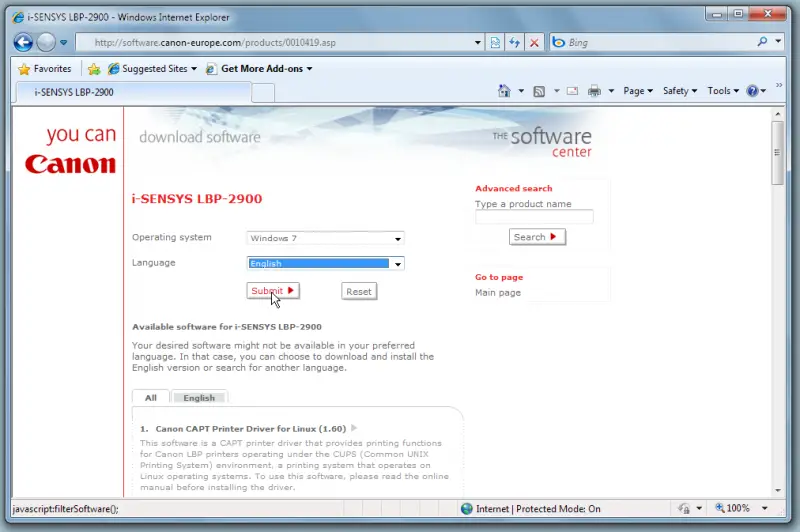Click the address bar URL field
Image resolution: width=800 pixels, height=532 pixels.
274,43
